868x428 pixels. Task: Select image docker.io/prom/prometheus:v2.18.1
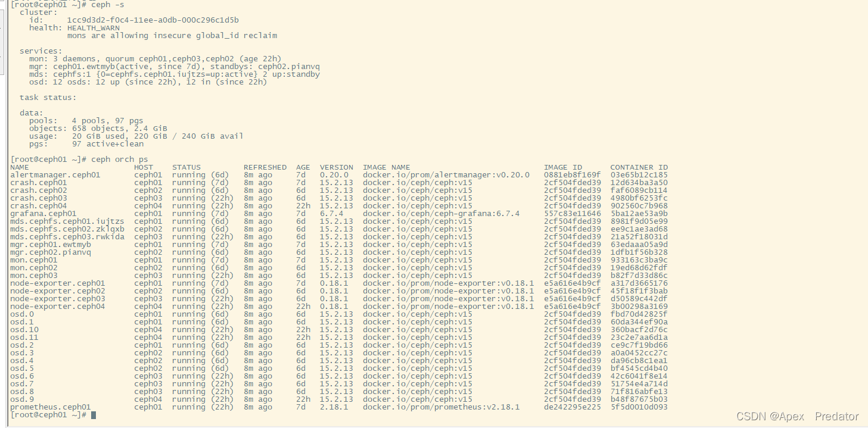(441, 407)
